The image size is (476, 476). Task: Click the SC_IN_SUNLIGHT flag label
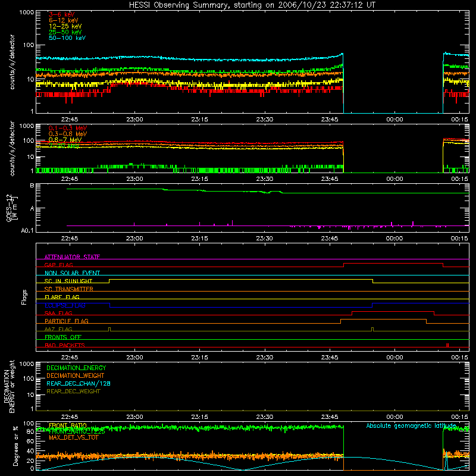68,281
